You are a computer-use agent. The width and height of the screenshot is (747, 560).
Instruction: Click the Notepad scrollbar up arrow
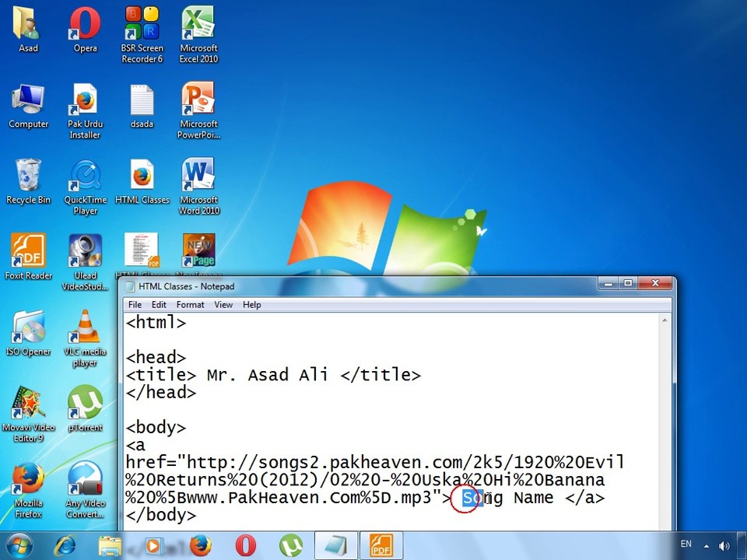(x=664, y=320)
